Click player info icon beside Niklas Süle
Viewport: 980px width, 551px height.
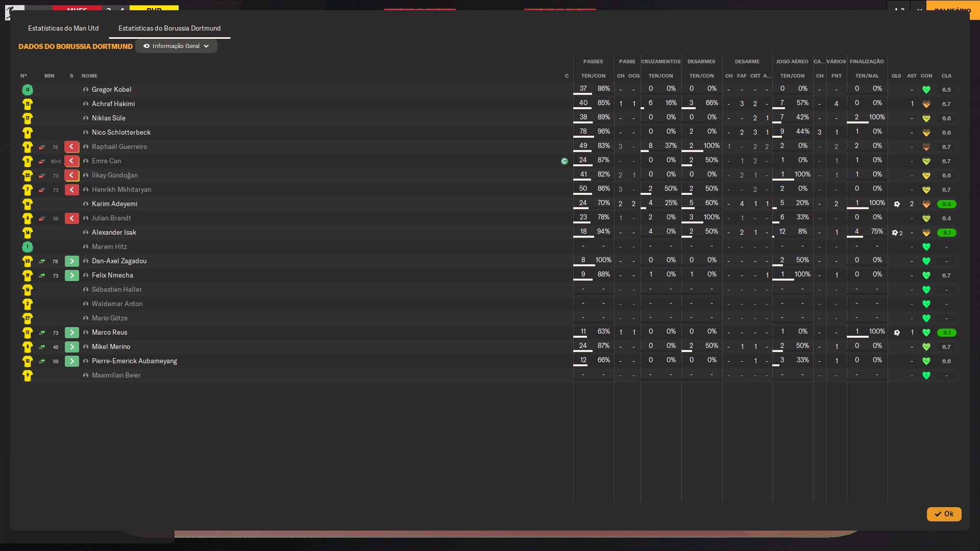click(86, 118)
